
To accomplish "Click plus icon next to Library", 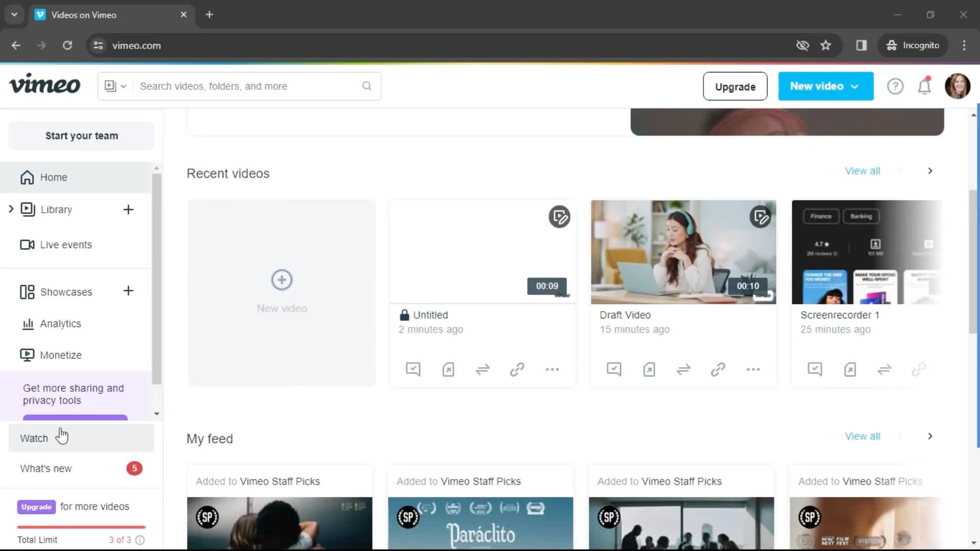I will [129, 210].
